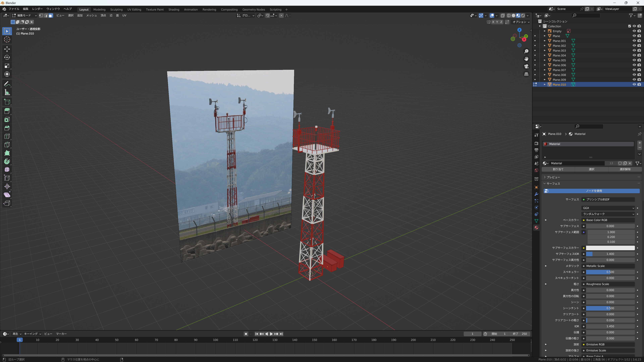Enable face select mode
644x362 pixels.
click(x=51, y=15)
